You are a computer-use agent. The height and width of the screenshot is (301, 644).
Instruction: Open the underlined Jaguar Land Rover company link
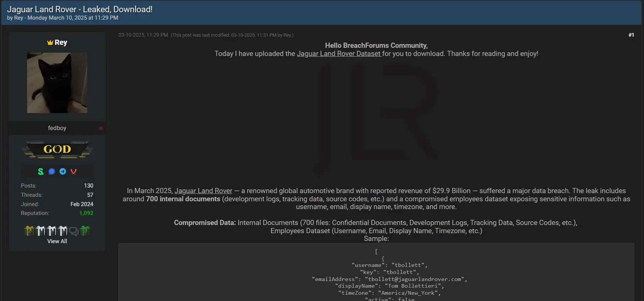click(203, 191)
